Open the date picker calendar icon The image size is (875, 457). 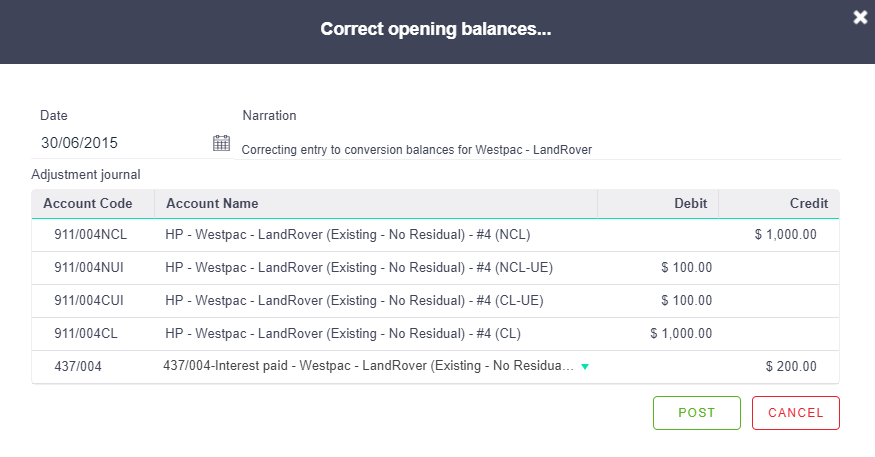pyautogui.click(x=222, y=143)
